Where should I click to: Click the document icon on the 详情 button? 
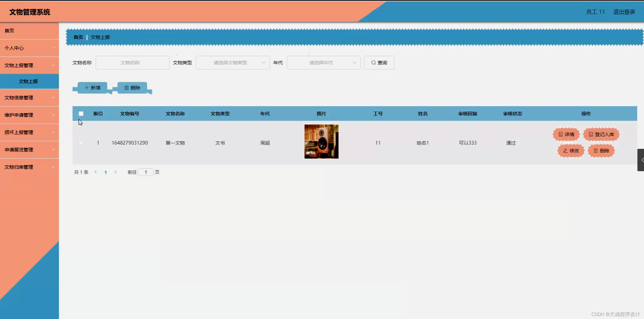pyautogui.click(x=561, y=134)
